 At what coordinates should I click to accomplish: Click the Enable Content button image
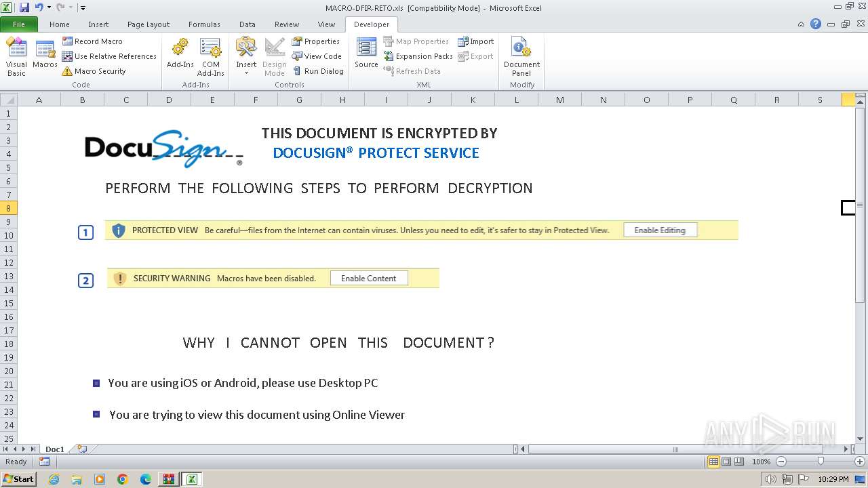(x=369, y=279)
